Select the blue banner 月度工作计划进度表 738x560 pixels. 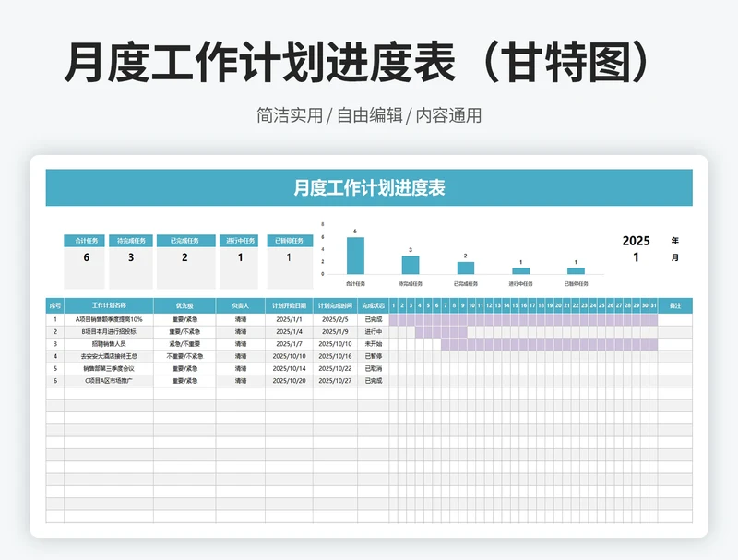point(369,187)
